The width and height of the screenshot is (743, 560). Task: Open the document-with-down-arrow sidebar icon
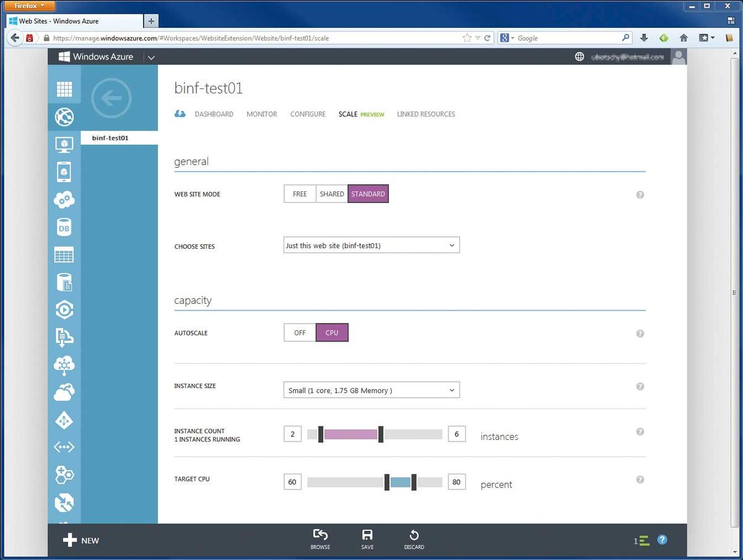tap(64, 337)
